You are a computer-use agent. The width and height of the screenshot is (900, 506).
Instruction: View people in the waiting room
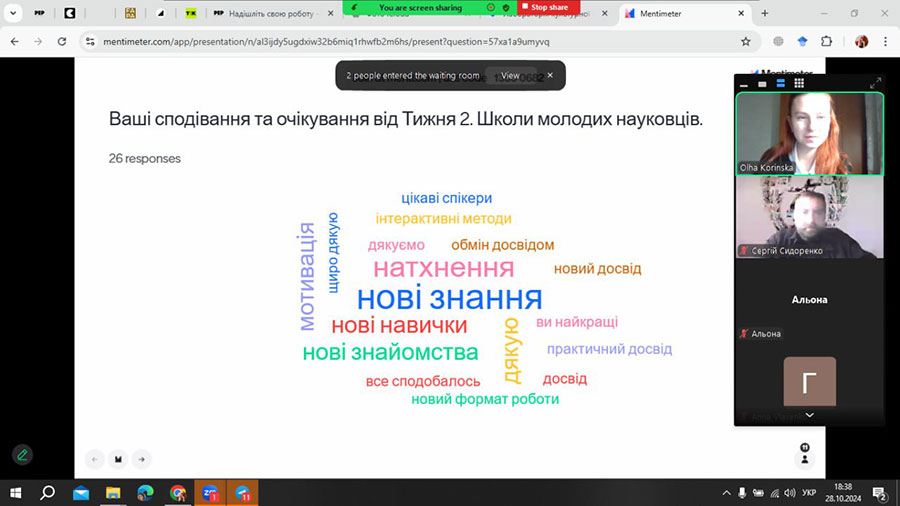click(x=510, y=76)
